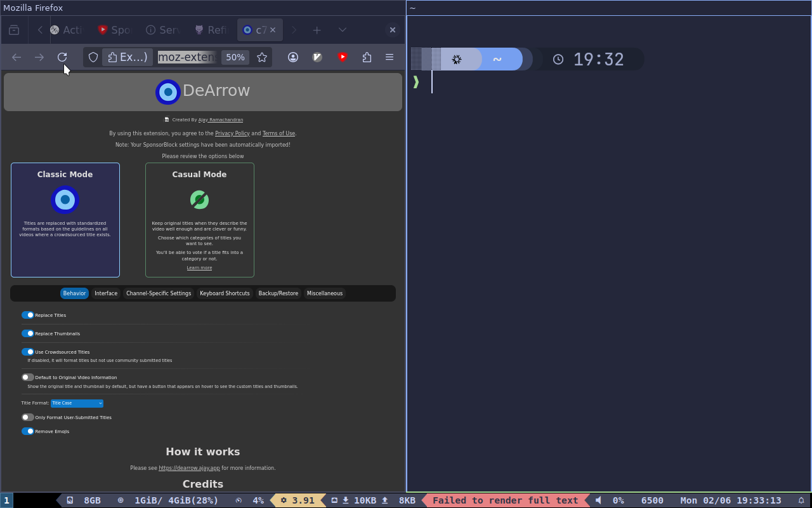
Task: Open the Terms of Use link
Action: 278,133
